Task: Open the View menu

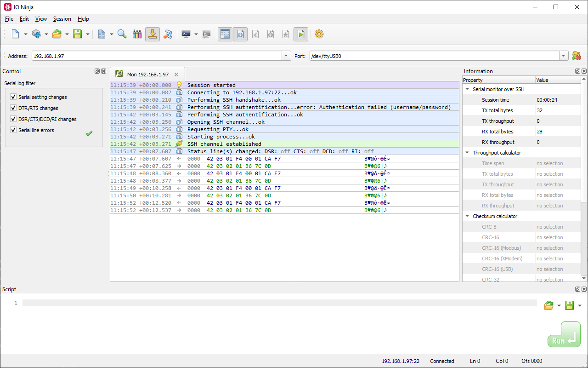Action: click(41, 19)
